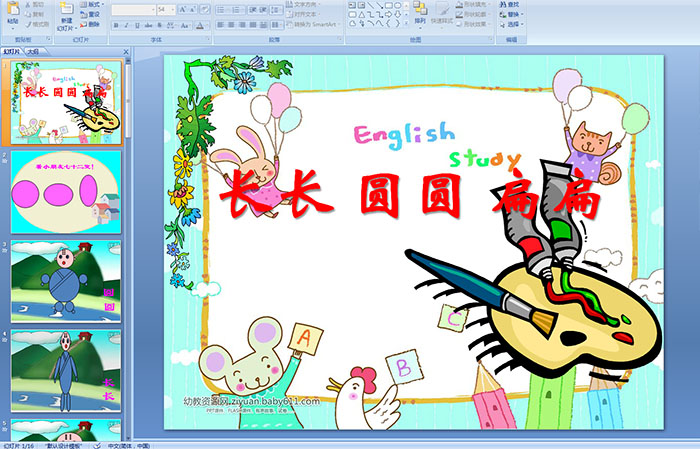Align text right in paragraph group

pyautogui.click(x=242, y=25)
